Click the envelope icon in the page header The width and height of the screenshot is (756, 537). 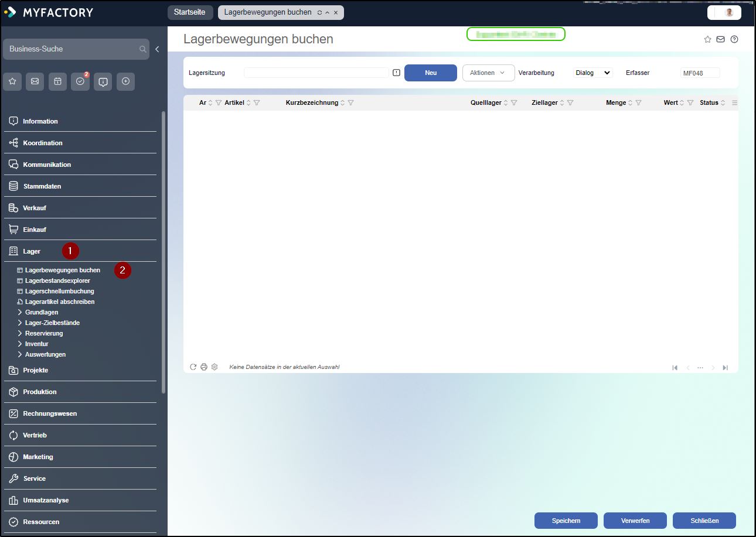point(720,39)
